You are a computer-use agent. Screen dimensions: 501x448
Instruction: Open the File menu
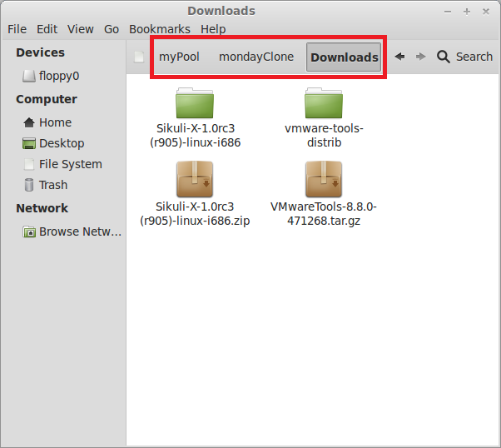point(17,29)
